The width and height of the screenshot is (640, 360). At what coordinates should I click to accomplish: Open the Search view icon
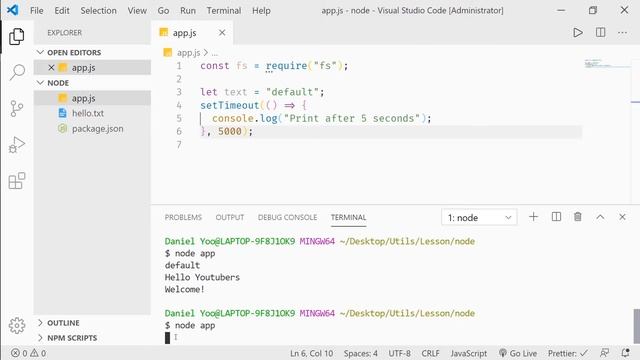click(x=17, y=72)
